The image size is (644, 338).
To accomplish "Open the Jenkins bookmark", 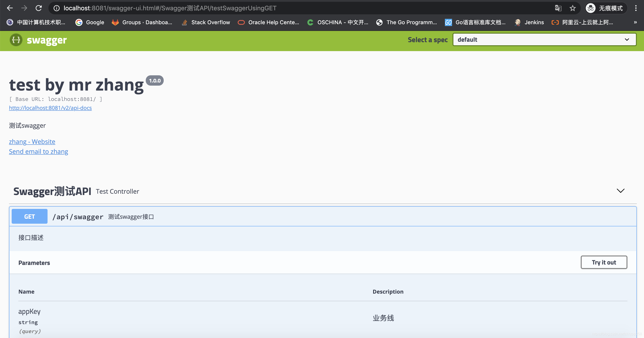I will tap(529, 22).
